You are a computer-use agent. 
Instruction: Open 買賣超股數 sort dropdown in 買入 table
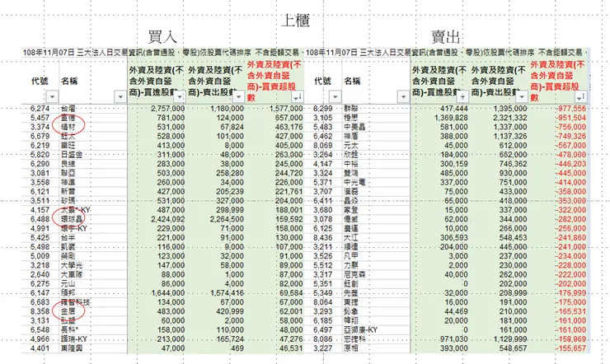point(298,96)
